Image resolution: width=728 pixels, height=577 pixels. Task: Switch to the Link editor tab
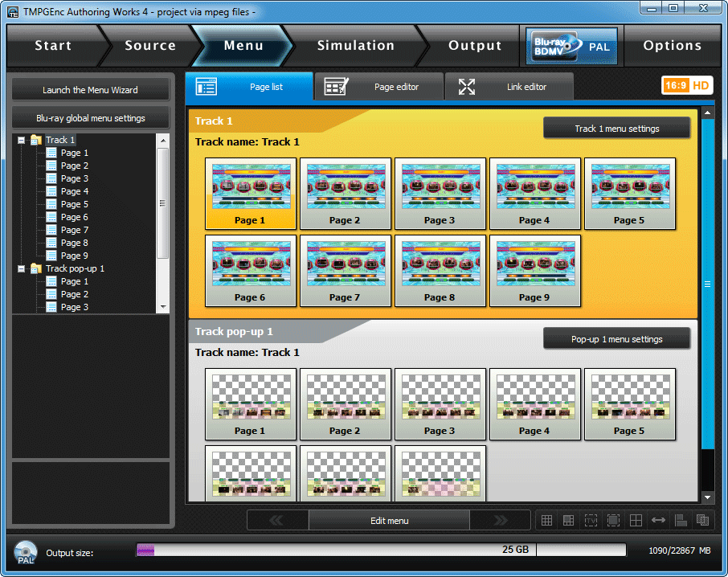click(509, 87)
